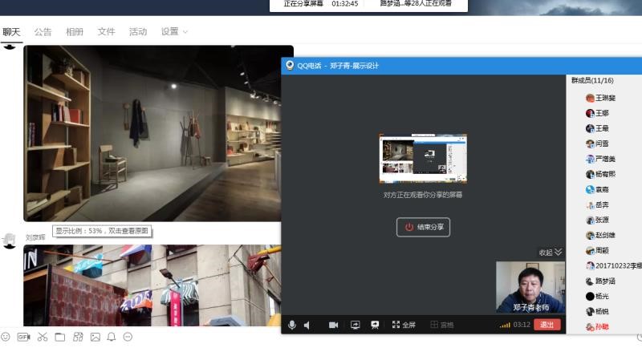642x364 pixels.
Task: Enter full screen with 全屏
Action: click(x=404, y=325)
